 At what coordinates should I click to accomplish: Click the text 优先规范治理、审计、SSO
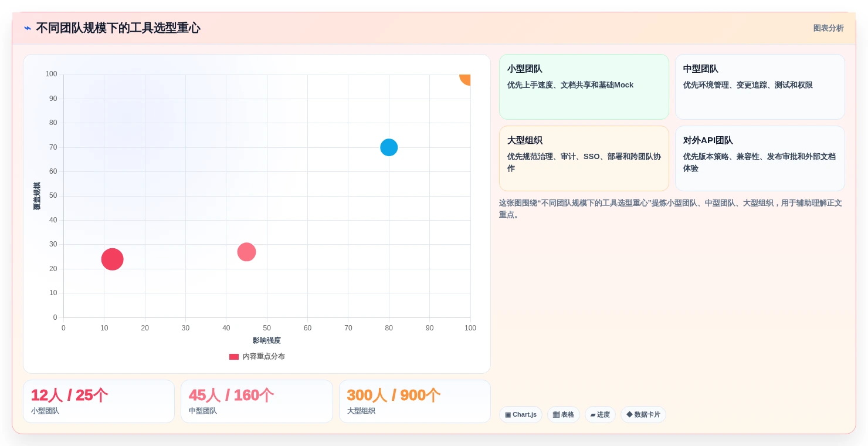pos(554,157)
